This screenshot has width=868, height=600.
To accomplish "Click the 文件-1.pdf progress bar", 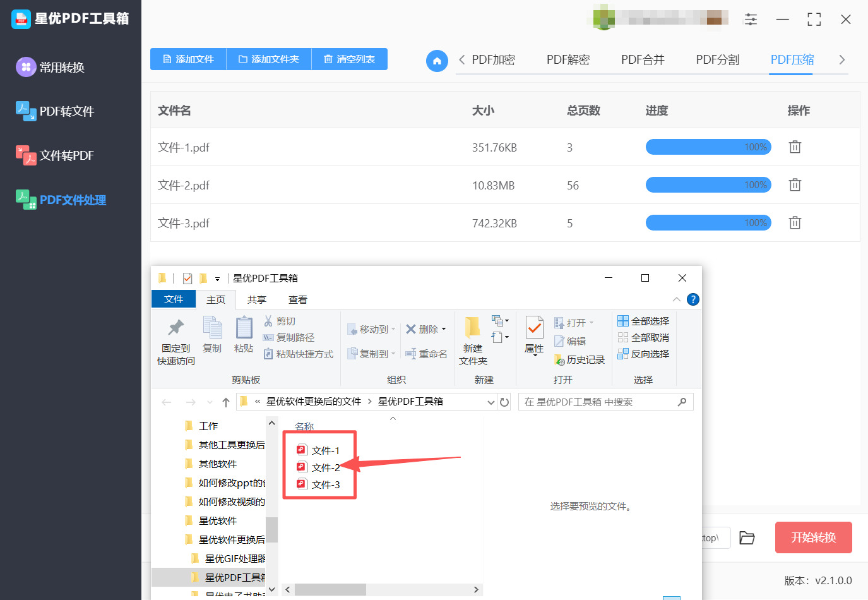I will (x=708, y=147).
